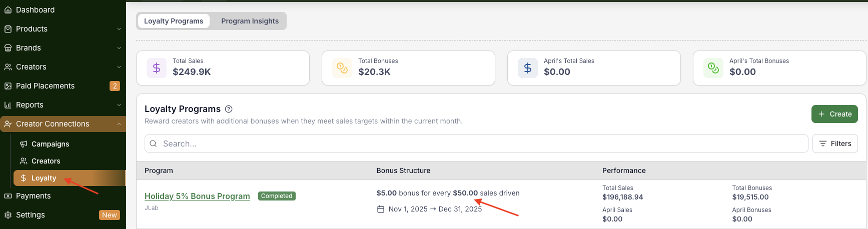The image size is (868, 229).
Task: Click into the Search programs field
Action: [475, 143]
